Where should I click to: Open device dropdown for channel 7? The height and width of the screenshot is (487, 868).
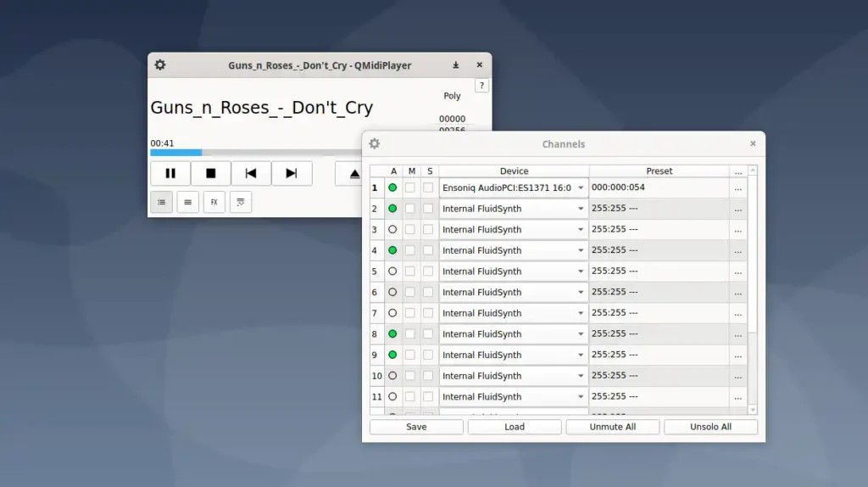514,313
